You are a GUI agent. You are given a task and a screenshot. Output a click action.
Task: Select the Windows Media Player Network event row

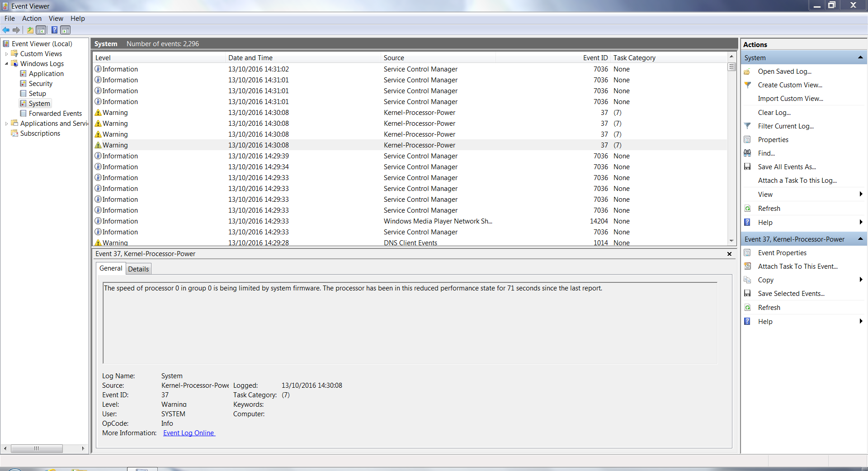point(410,221)
